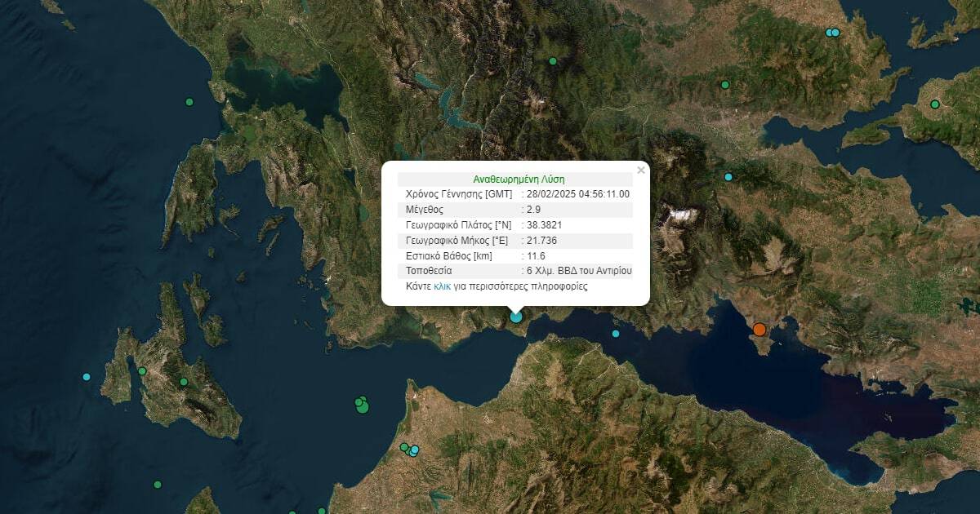Select the cyan marker in open sea west of Kefalonia
This screenshot has height=514, width=980.
pyautogui.click(x=87, y=377)
